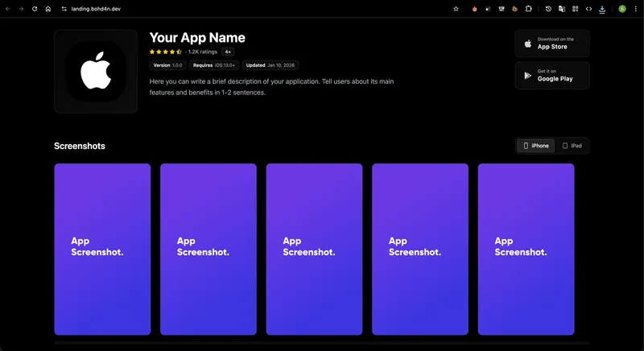Open the third App Screenshot thumbnail

(x=314, y=249)
